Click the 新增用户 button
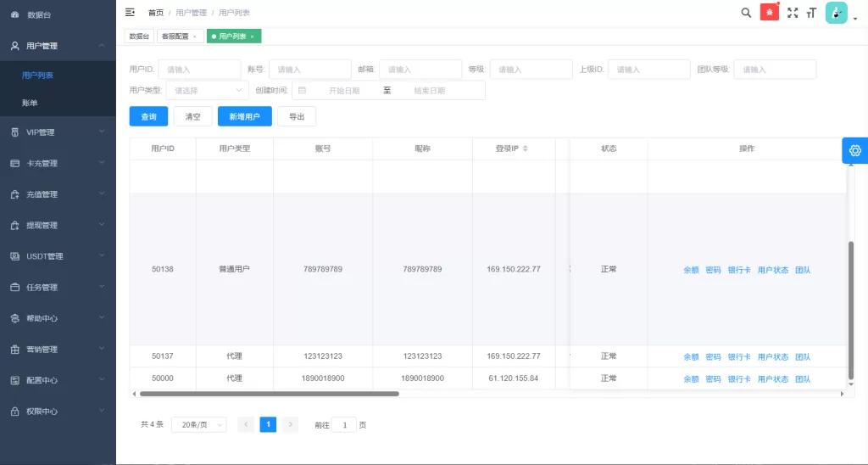Viewport: 868px width, 465px height. (244, 116)
